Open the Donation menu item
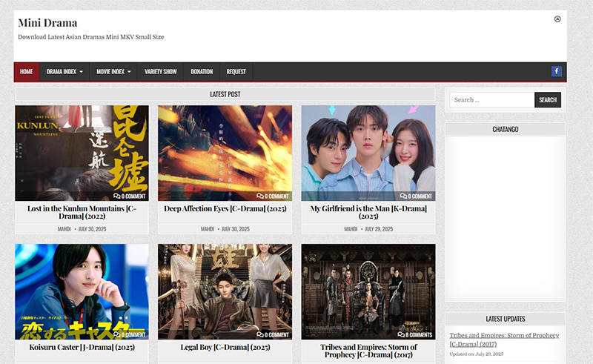The width and height of the screenshot is (593, 364). coord(202,71)
